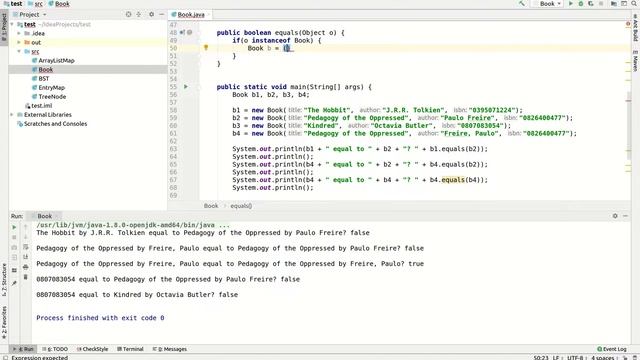The image size is (640, 360).
Task: Toggle the Favorites side tool window button
Action: [x=4, y=322]
